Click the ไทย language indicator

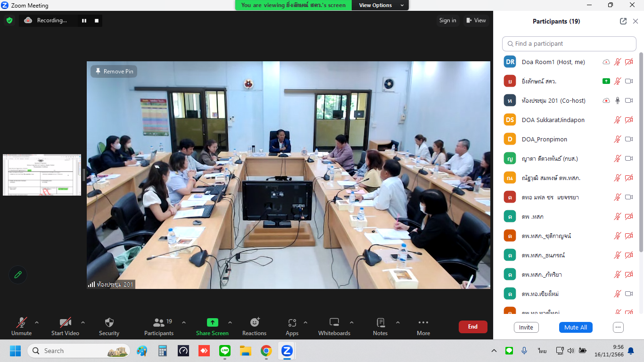coord(542,351)
